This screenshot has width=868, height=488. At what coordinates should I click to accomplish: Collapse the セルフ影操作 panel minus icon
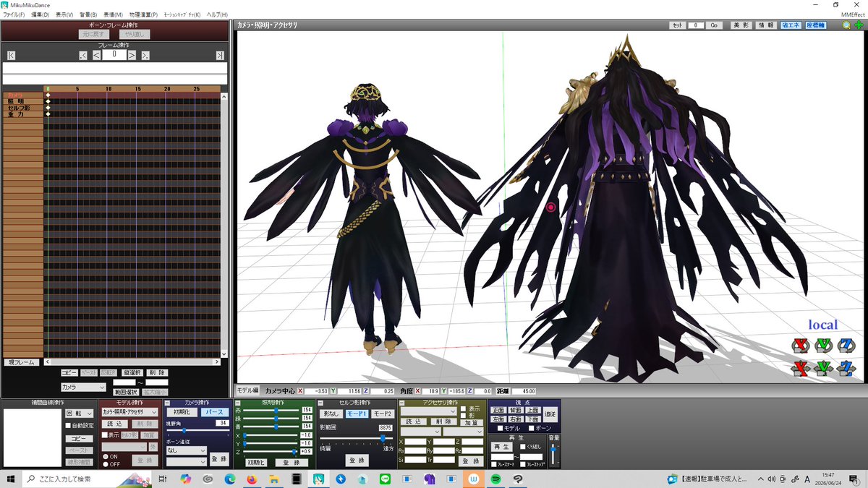321,403
